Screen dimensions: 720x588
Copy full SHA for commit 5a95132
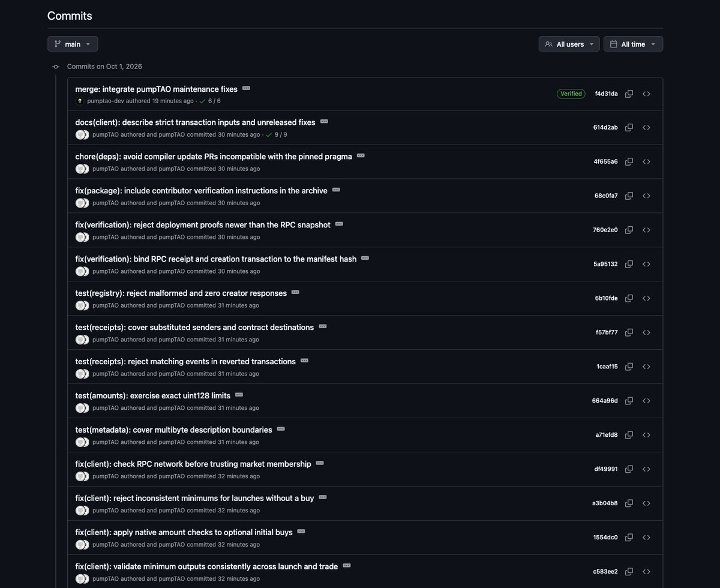[x=629, y=264]
